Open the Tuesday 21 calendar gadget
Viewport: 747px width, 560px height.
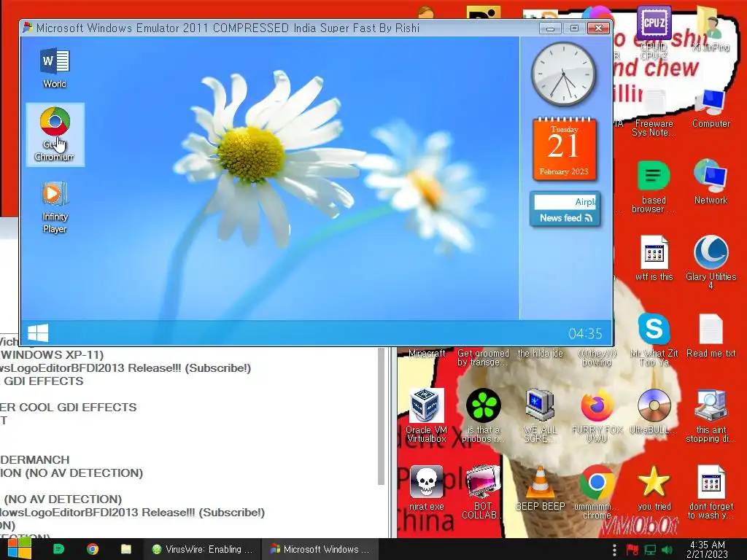click(564, 149)
